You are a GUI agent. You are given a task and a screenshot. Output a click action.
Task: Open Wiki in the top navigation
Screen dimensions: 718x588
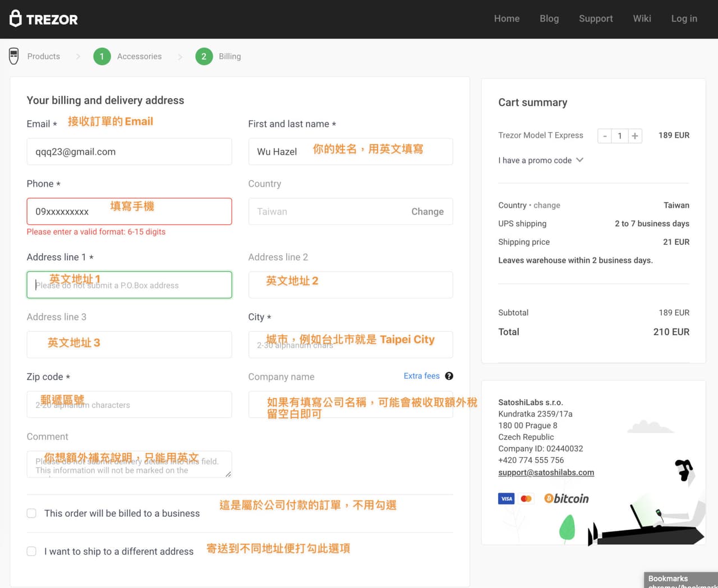tap(642, 18)
